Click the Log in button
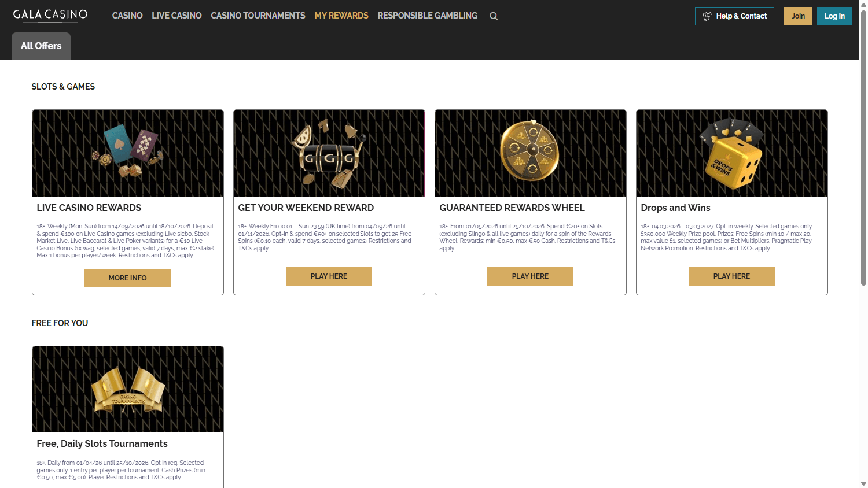The height and width of the screenshot is (488, 868). (x=834, y=16)
